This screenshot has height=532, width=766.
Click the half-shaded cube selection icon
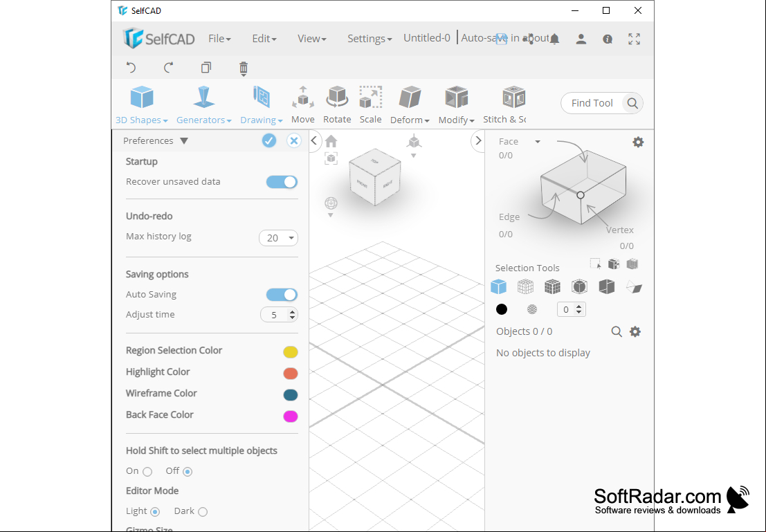tap(606, 287)
